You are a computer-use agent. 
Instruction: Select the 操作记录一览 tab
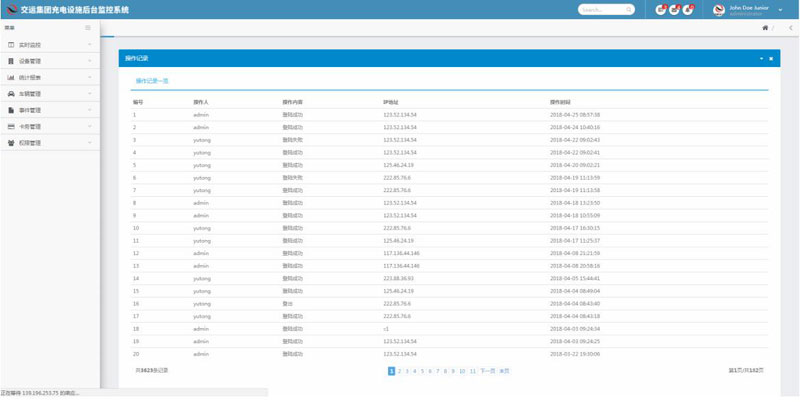pos(152,80)
